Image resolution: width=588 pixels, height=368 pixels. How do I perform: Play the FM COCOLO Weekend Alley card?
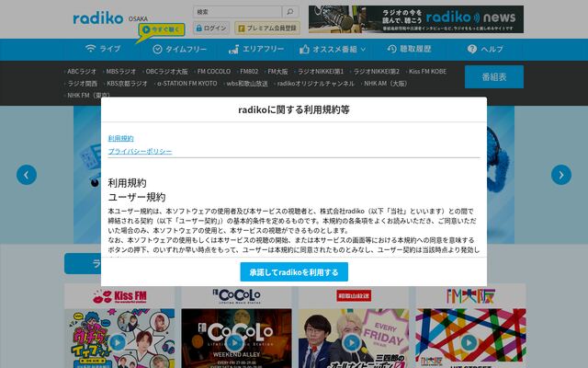coord(235,342)
